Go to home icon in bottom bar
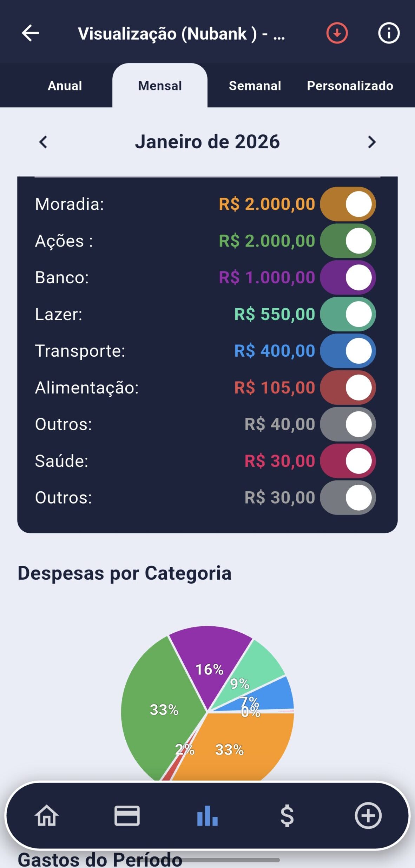This screenshot has width=415, height=868. coord(47,816)
